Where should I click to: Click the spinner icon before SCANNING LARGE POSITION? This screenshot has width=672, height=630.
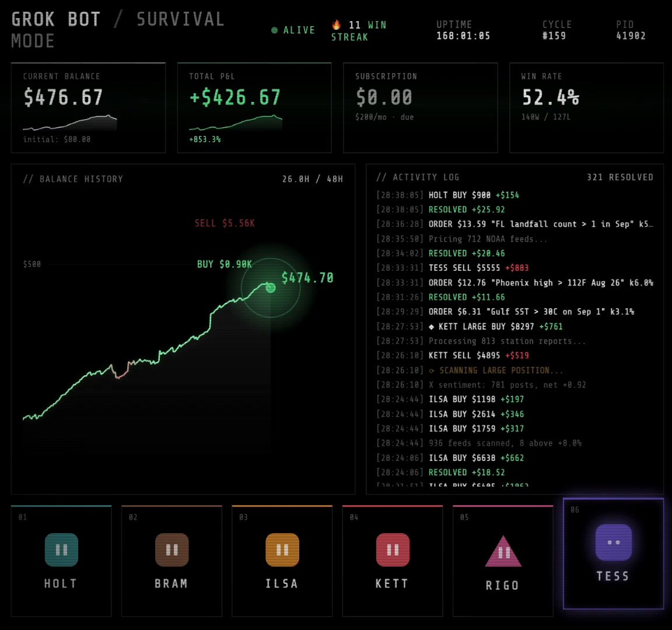click(x=432, y=370)
